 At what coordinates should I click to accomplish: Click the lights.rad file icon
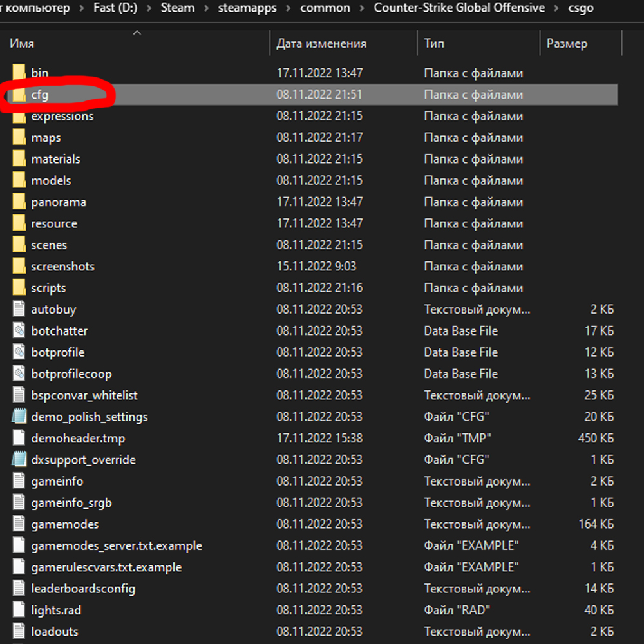click(19, 609)
